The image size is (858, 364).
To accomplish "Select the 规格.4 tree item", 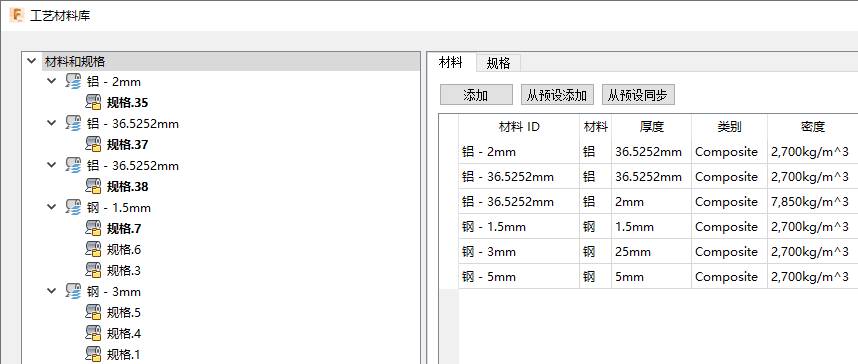I will point(124,333).
